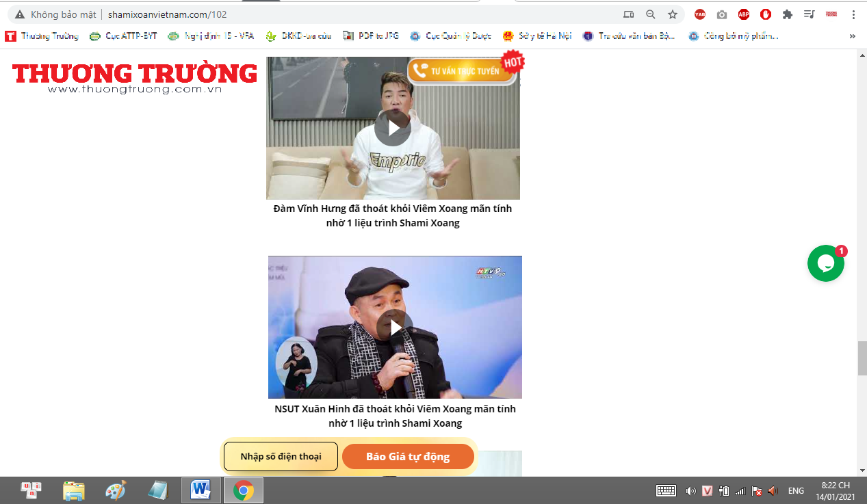
Task: Click the 'Tư vấn trực tuyến' hotline button
Action: [x=461, y=71]
